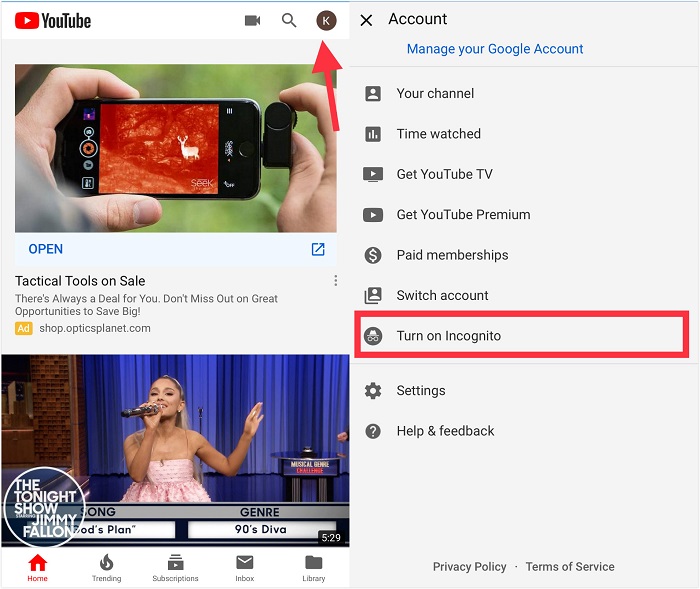Open the Privacy Policy link
Viewport: 700px width, 589px height.
click(x=469, y=567)
